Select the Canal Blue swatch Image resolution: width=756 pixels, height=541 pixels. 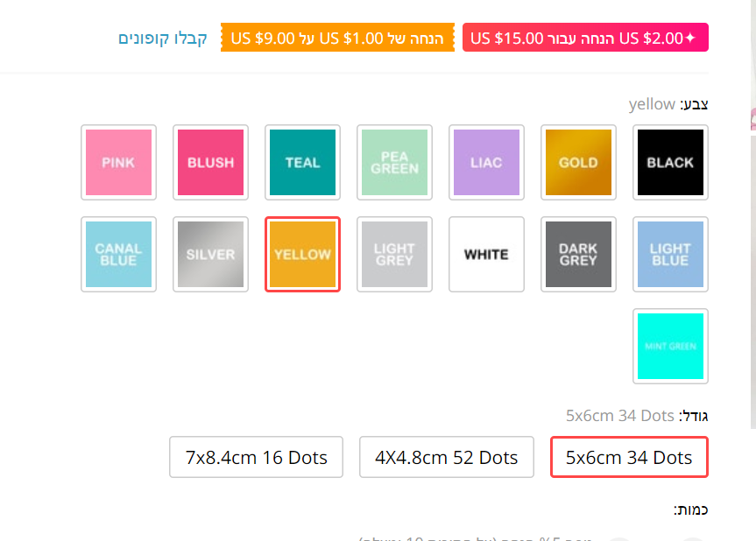click(118, 254)
